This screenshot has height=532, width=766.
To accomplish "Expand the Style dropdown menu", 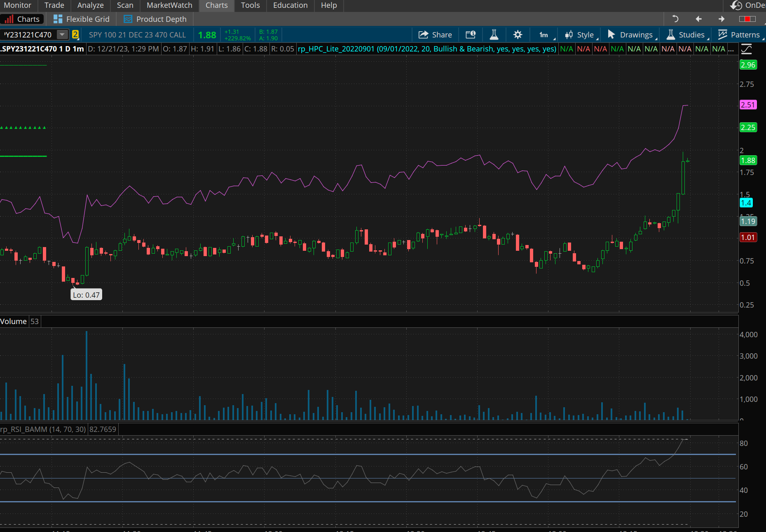I will (x=580, y=35).
